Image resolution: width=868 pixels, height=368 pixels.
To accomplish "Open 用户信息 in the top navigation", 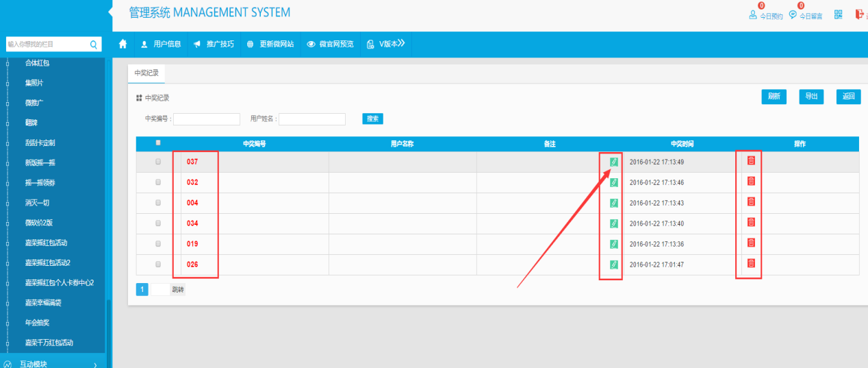I will (x=161, y=44).
